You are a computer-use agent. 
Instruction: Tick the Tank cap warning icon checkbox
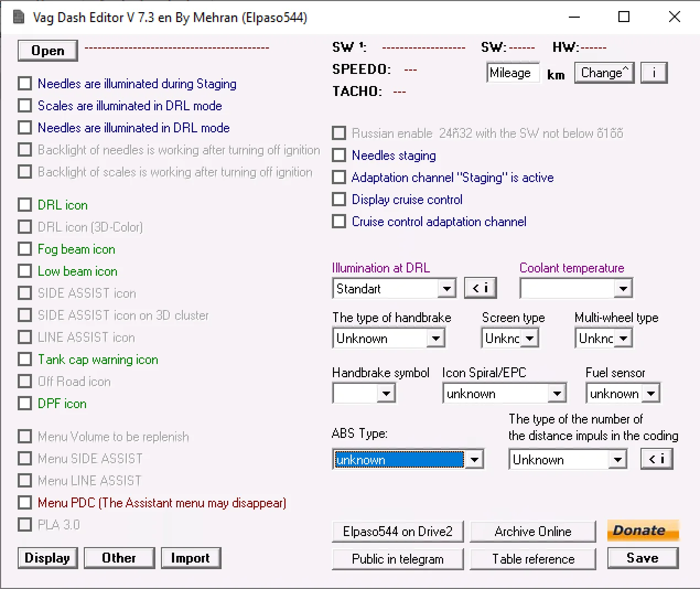tap(25, 360)
